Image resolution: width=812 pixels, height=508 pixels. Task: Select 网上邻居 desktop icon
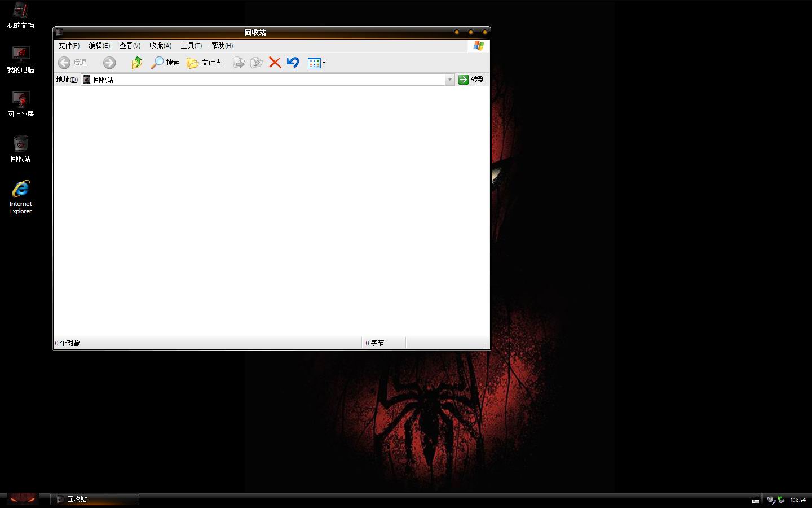(x=20, y=104)
